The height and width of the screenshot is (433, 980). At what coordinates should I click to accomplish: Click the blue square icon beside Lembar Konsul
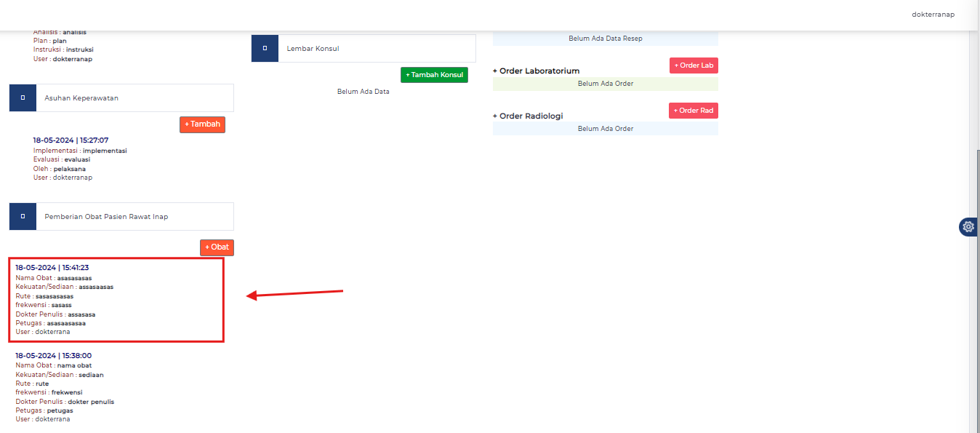[x=265, y=48]
